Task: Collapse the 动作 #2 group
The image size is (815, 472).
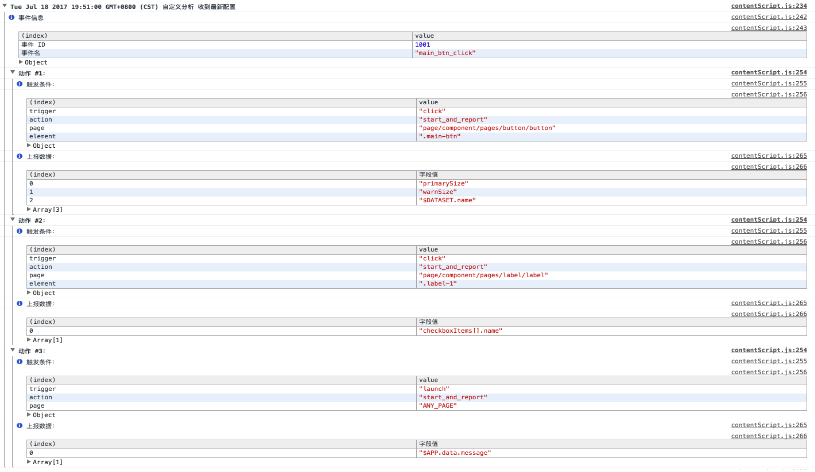Action: point(14,220)
